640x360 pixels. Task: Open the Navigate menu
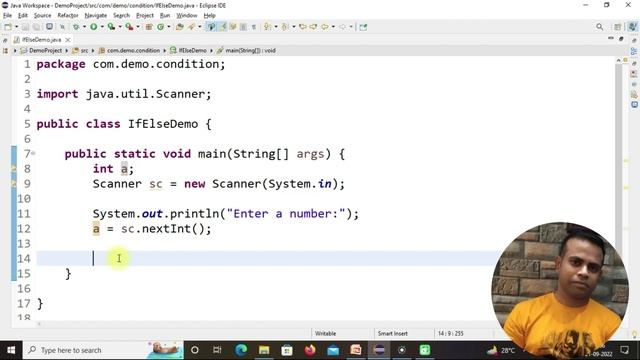pyautogui.click(x=96, y=16)
